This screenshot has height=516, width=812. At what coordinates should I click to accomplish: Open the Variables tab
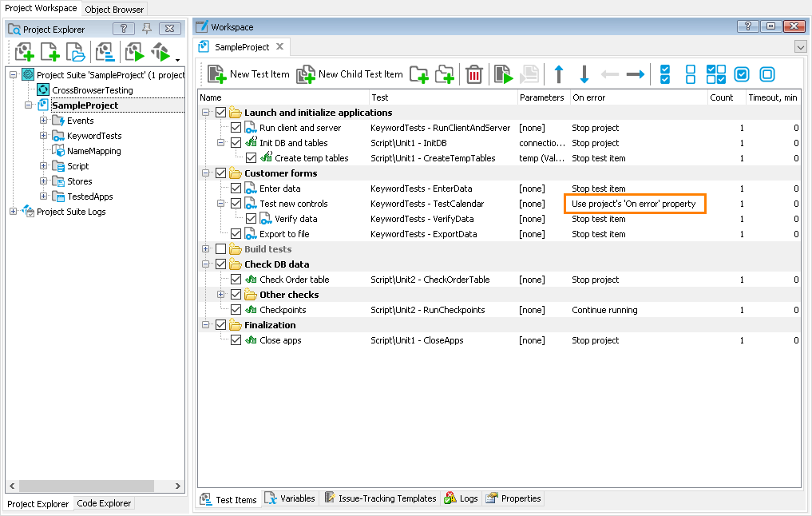(291, 498)
